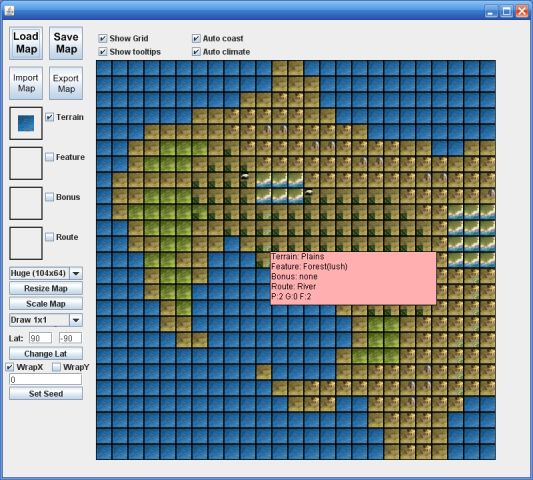Click the Export Map button

[x=66, y=83]
